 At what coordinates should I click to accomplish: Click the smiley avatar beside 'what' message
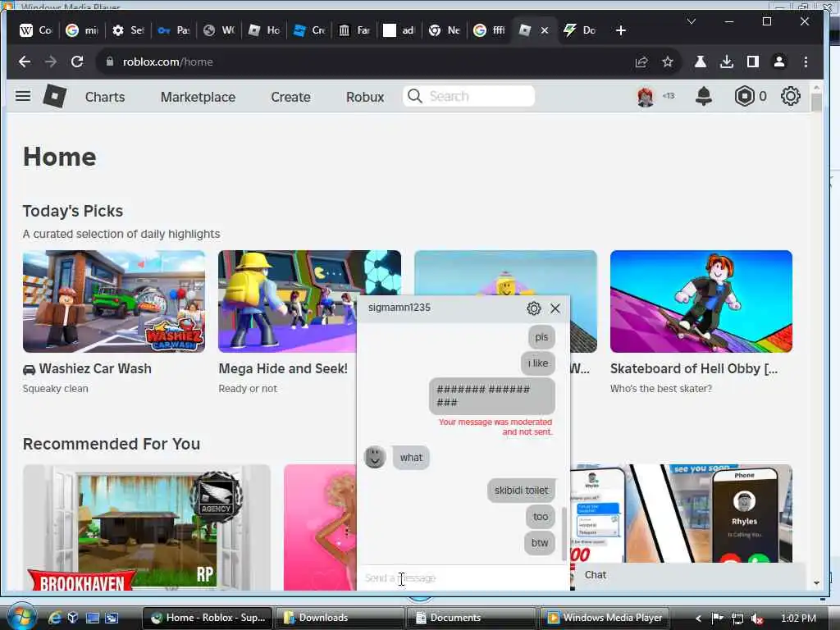pyautogui.click(x=375, y=457)
